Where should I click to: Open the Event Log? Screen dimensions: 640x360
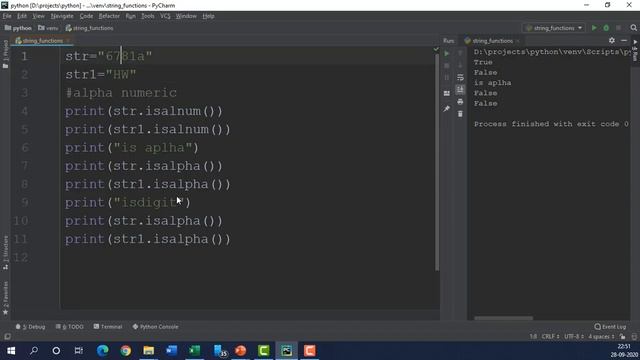[610, 327]
